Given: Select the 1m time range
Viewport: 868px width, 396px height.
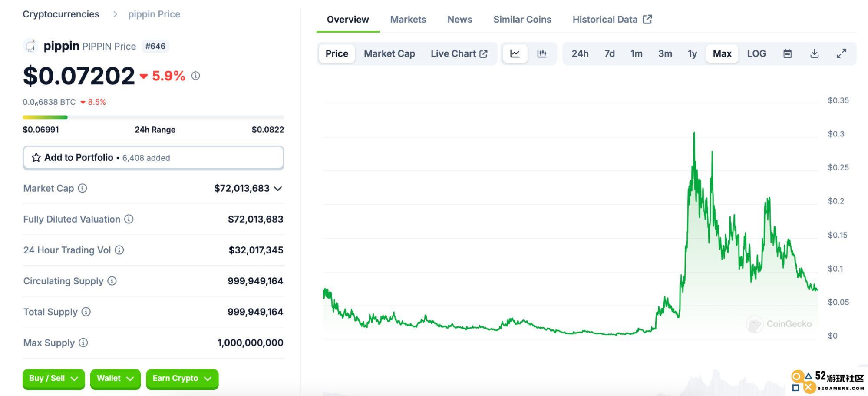Looking at the screenshot, I should click(637, 53).
